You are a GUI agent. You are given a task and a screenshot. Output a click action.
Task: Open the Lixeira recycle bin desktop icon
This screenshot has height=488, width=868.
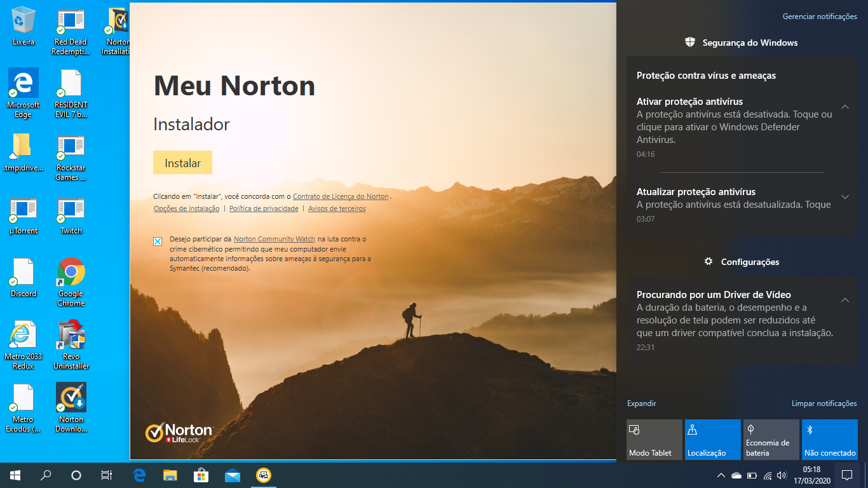coord(24,27)
